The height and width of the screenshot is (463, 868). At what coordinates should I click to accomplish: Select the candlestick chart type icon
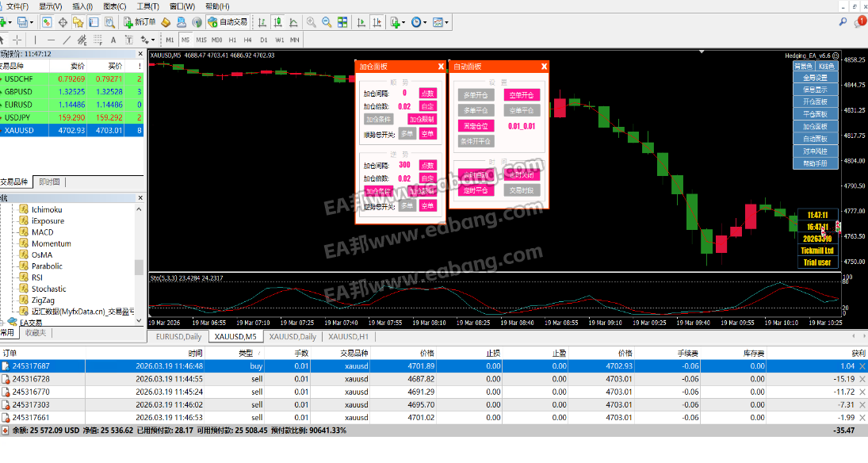point(279,22)
